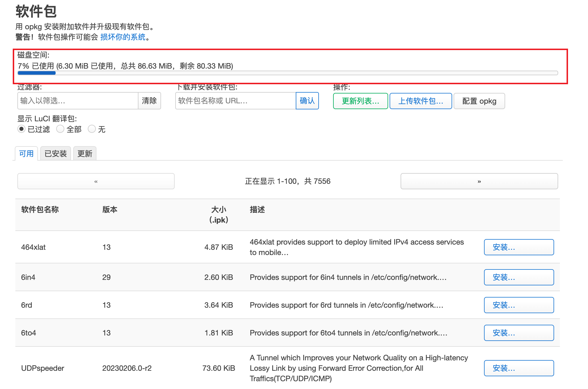The image size is (588, 389).
Task: Install the 464xlat package
Action: click(x=518, y=247)
